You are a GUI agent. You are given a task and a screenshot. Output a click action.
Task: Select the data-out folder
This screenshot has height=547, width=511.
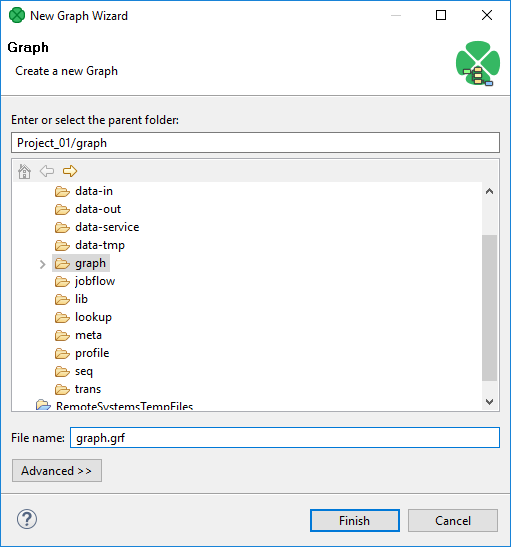[98, 209]
